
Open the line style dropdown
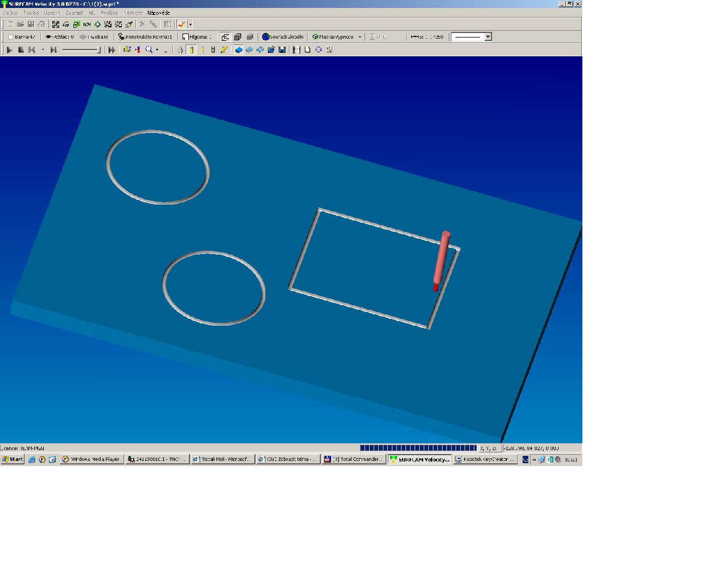487,37
